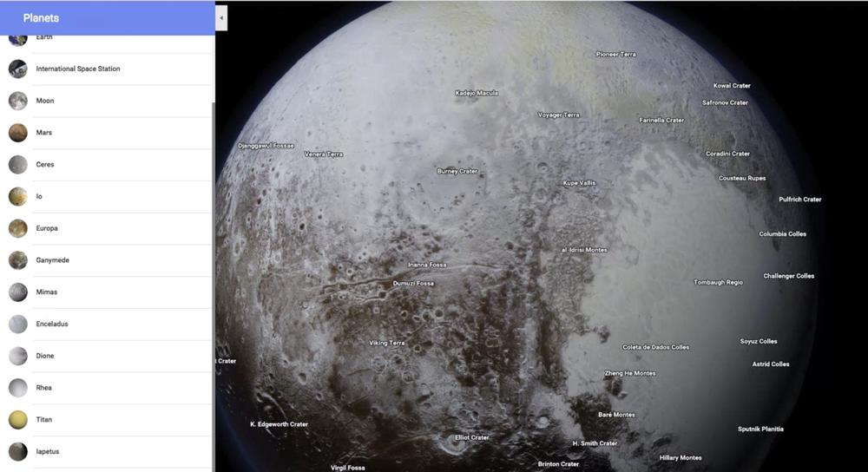Pick the International Space Station icon
Viewport: 868px width, 472px height.
(17, 69)
